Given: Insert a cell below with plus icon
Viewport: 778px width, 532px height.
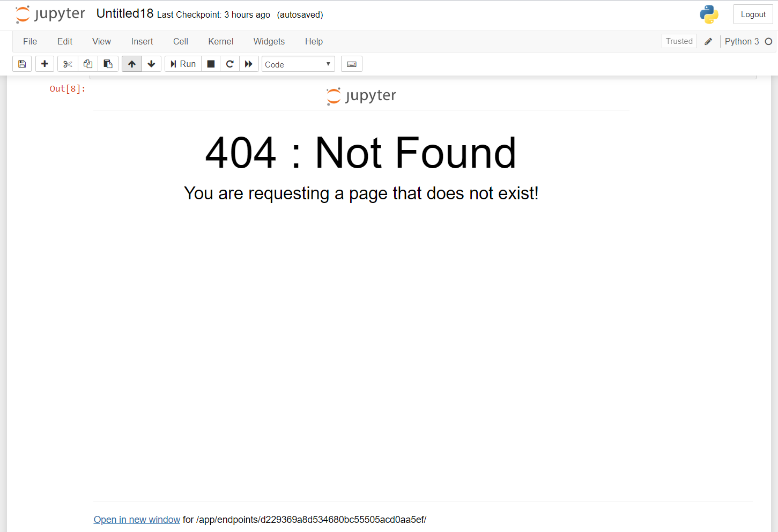Looking at the screenshot, I should tap(45, 64).
